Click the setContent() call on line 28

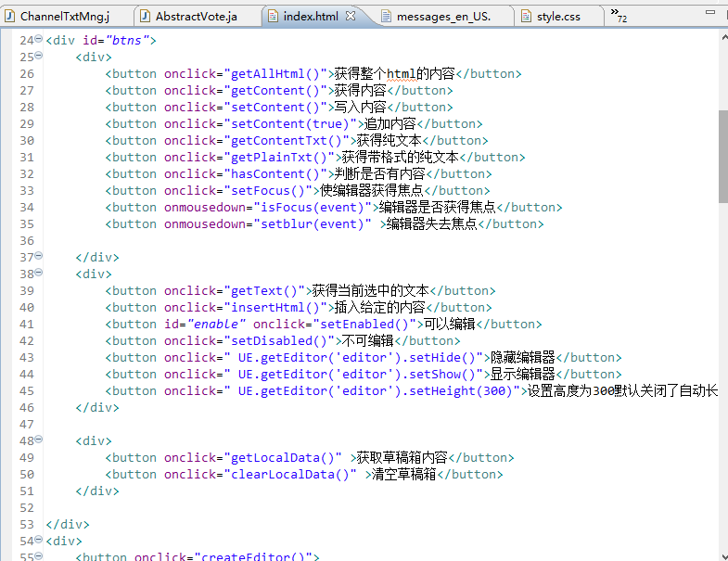tap(275, 108)
